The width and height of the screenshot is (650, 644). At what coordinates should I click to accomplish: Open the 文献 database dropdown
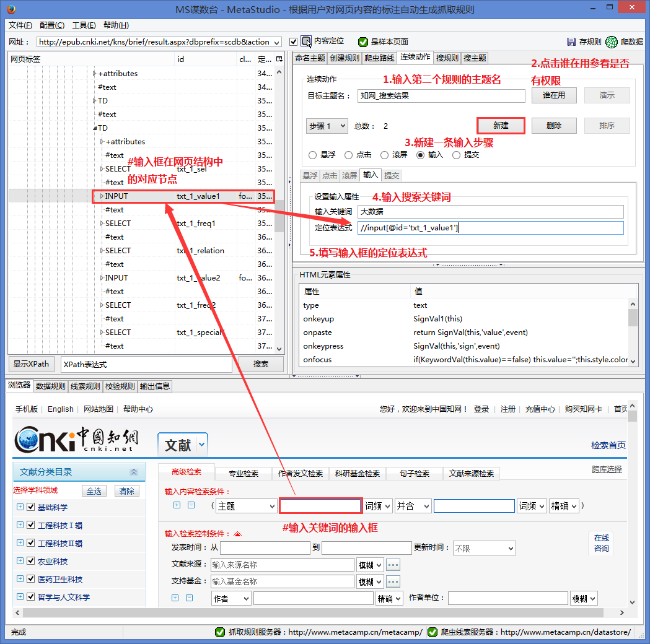pyautogui.click(x=202, y=445)
